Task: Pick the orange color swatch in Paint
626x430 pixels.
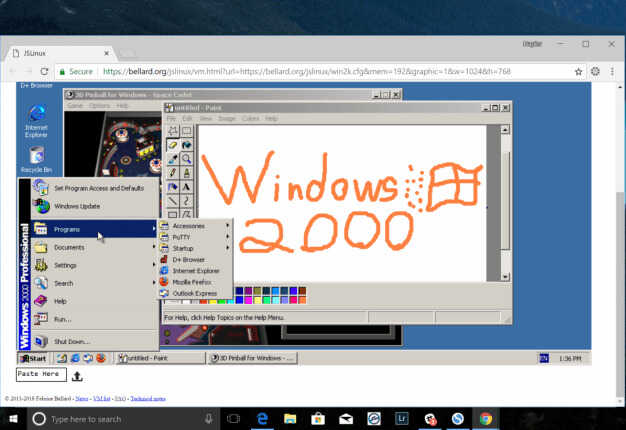Action: point(302,300)
